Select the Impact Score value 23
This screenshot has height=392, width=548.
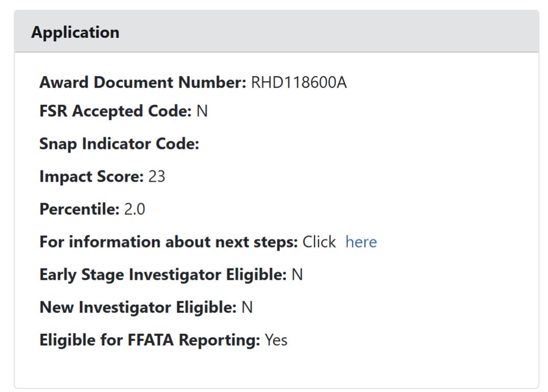point(157,177)
